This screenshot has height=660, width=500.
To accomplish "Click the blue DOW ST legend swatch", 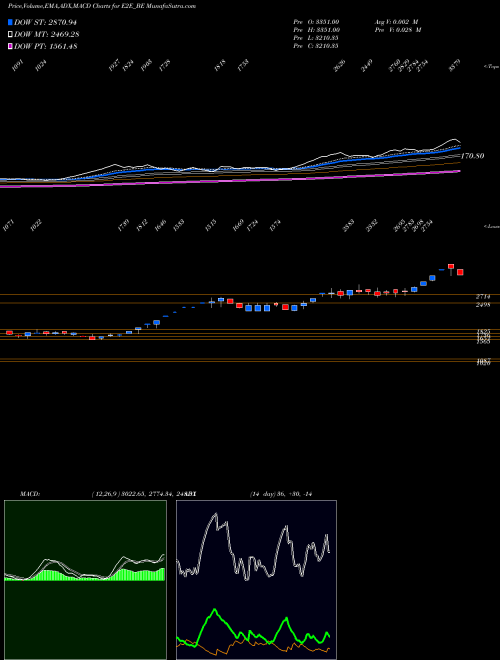I will pos(11,22).
